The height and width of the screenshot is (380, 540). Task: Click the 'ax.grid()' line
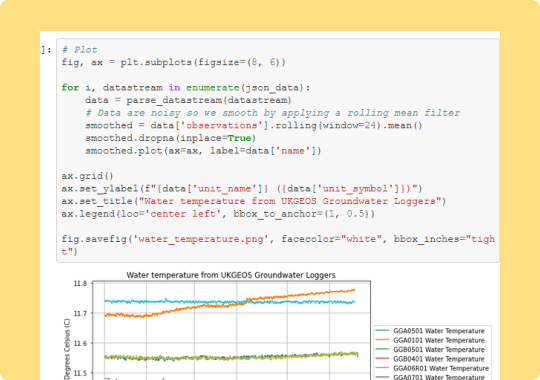click(x=87, y=176)
